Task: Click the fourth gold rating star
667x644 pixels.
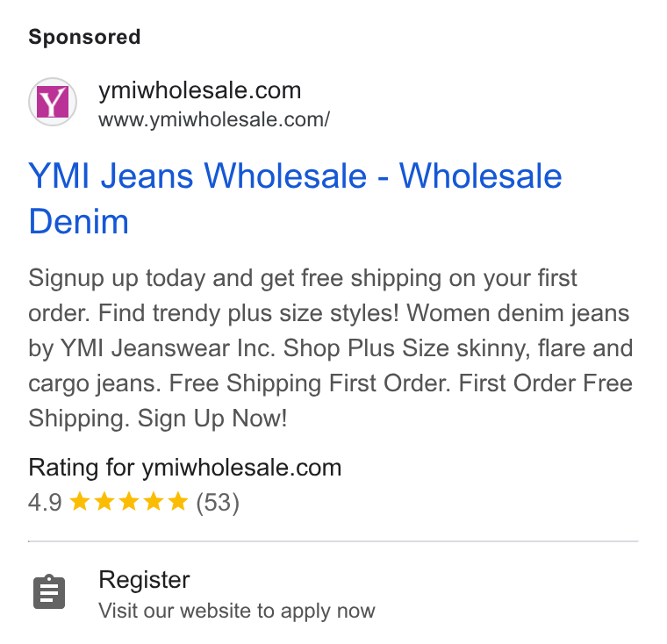Action: pyautogui.click(x=153, y=501)
